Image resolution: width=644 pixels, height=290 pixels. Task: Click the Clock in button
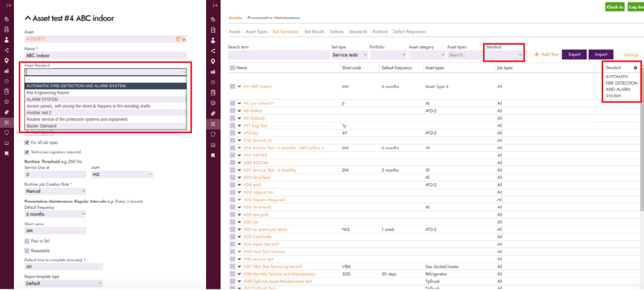click(614, 7)
